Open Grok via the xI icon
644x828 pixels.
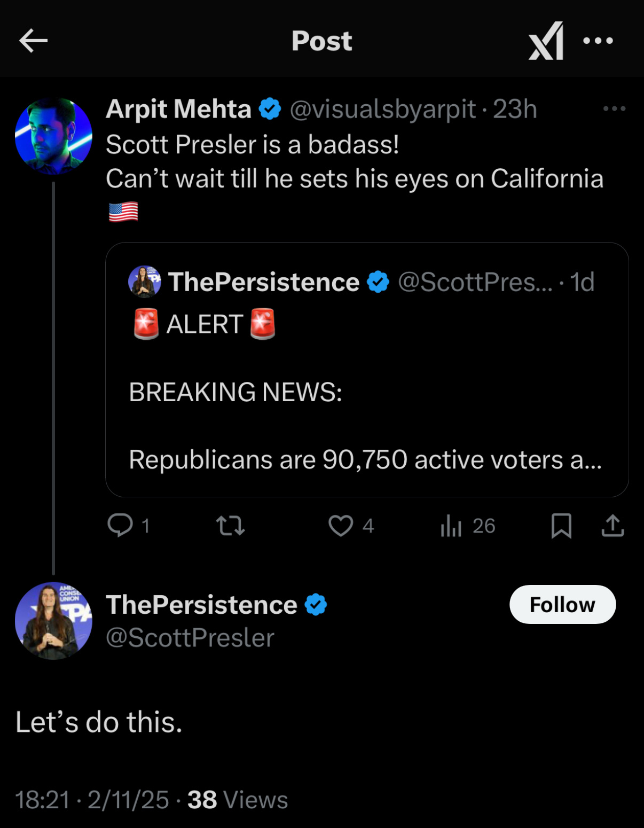[x=546, y=41]
